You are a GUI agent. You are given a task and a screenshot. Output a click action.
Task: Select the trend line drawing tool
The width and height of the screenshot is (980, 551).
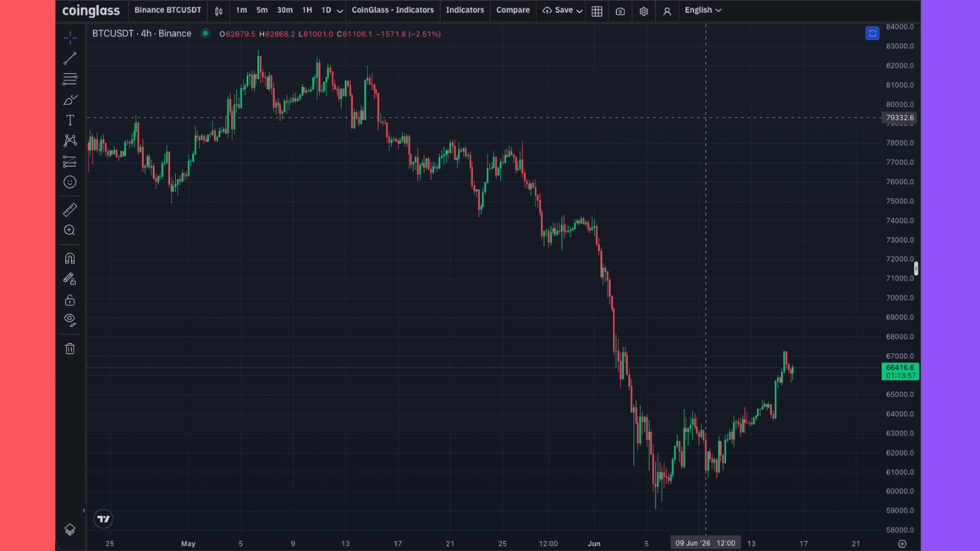70,58
